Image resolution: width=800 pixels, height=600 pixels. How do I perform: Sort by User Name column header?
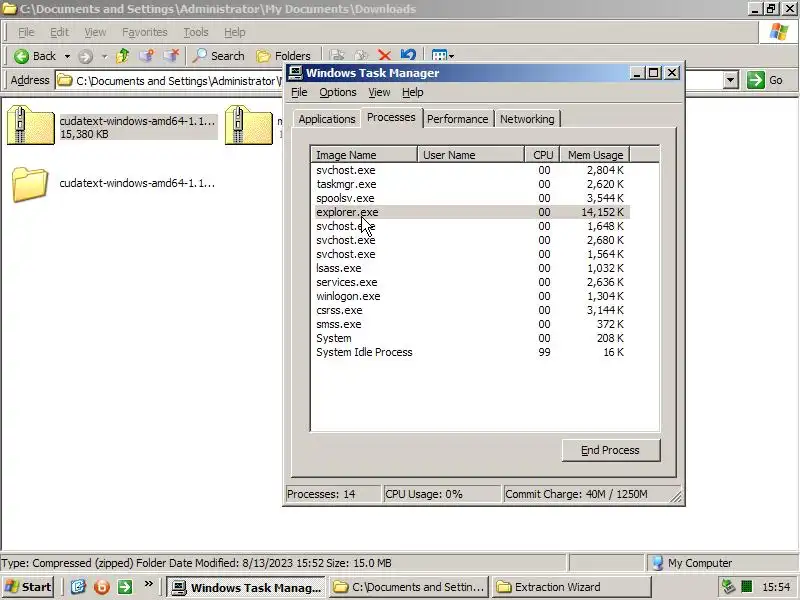[471, 155]
